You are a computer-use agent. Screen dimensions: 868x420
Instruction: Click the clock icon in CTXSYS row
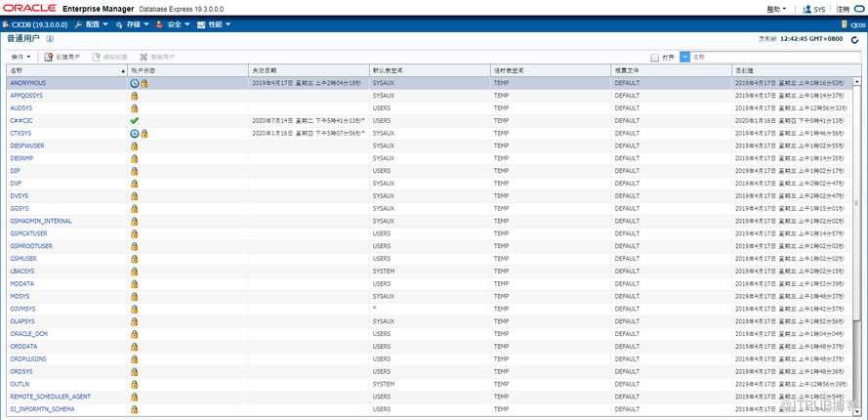(135, 134)
